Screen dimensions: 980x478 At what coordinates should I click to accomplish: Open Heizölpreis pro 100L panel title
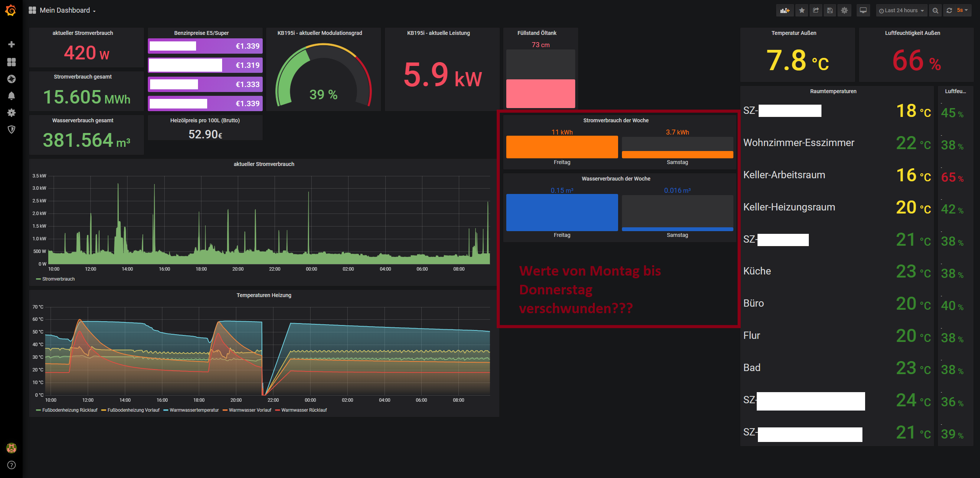205,120
